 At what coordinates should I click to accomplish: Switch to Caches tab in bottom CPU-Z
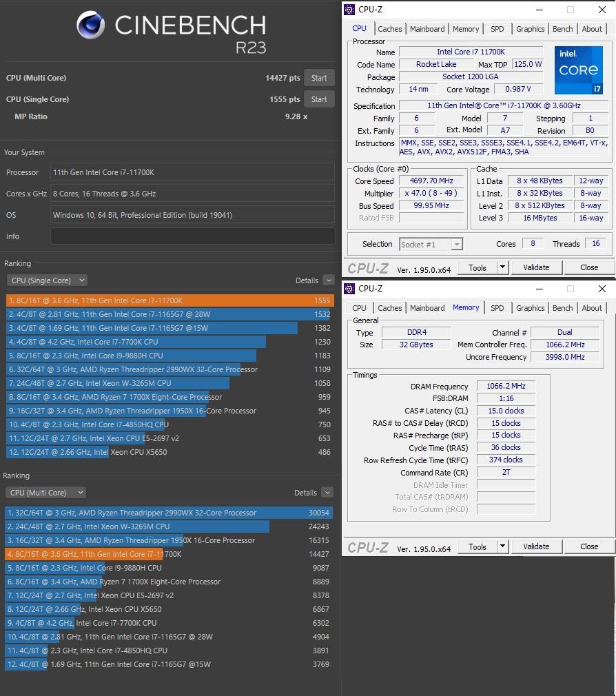tap(390, 308)
